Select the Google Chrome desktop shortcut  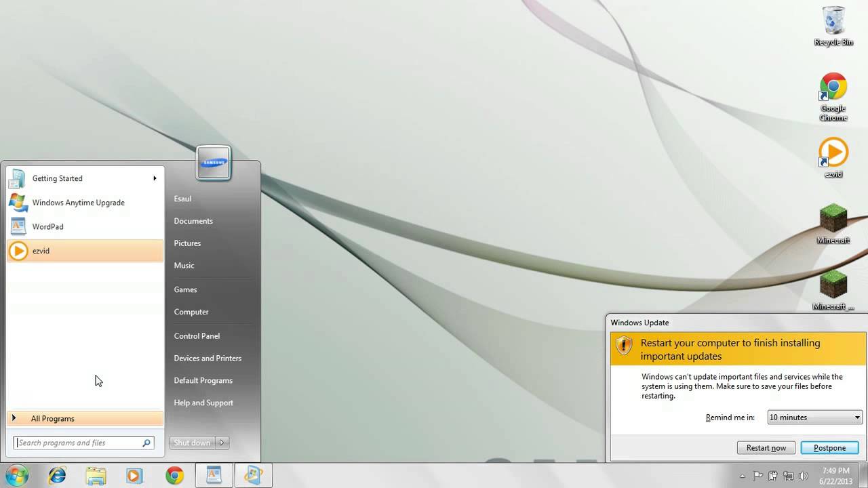pyautogui.click(x=833, y=98)
